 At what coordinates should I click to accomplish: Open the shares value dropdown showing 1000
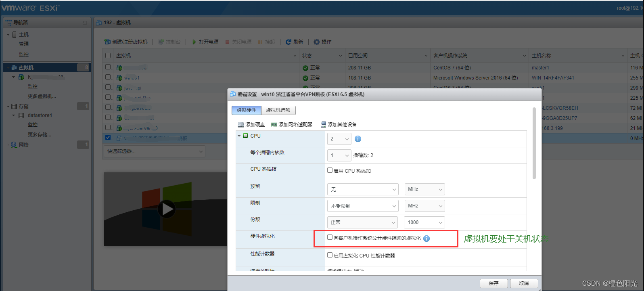(x=424, y=222)
